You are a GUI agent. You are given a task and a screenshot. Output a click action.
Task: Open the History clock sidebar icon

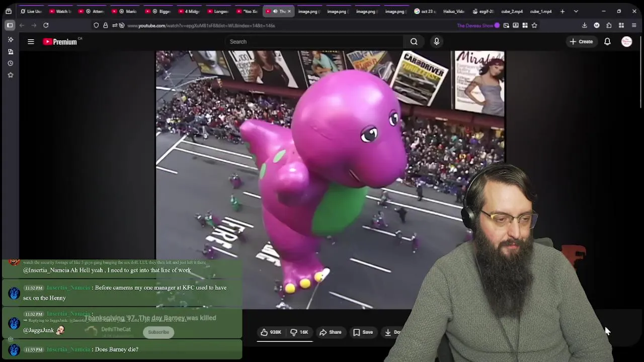10,63
